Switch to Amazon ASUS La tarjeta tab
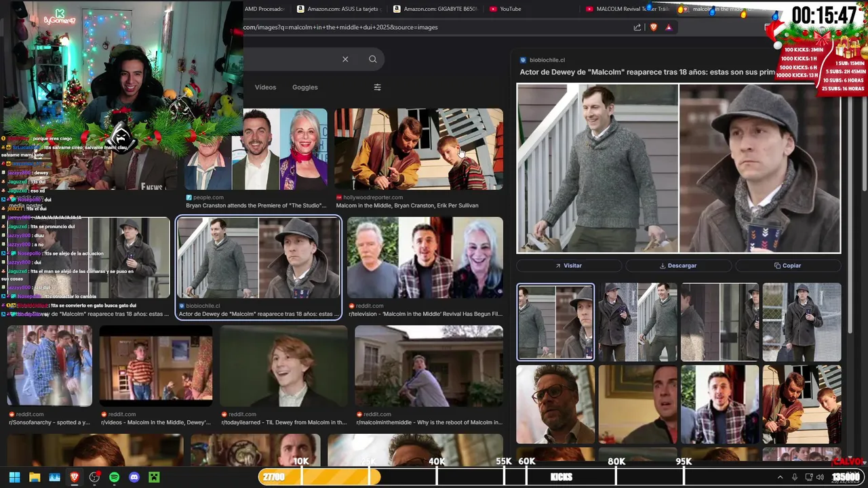This screenshot has height=488, width=868. 340,9
